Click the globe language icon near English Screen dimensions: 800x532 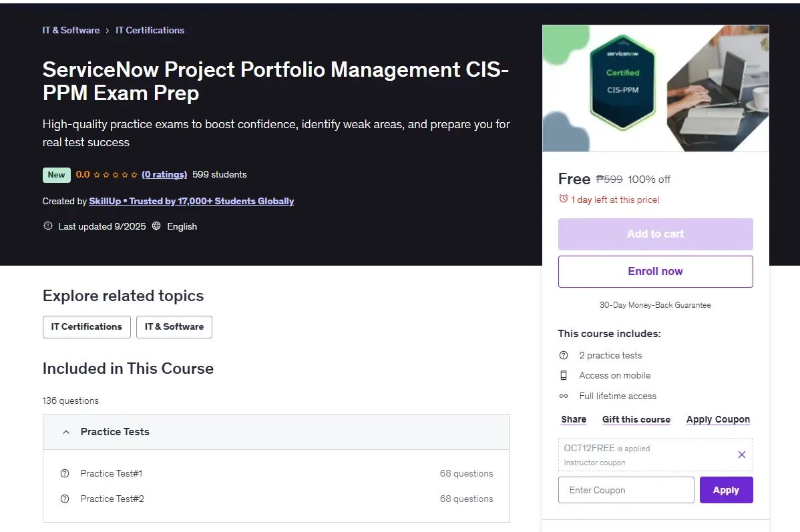click(157, 226)
